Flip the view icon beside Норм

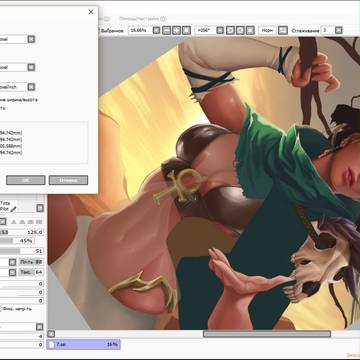pos(283,30)
